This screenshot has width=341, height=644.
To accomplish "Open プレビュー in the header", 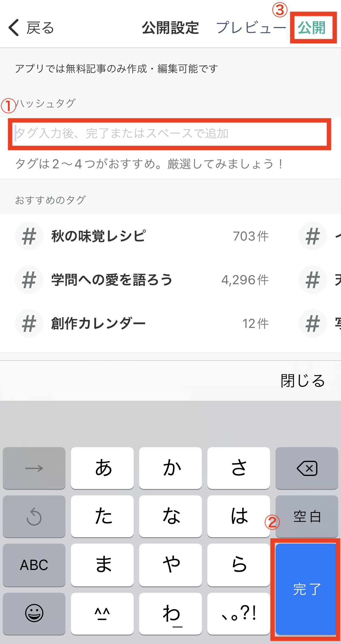I will pyautogui.click(x=251, y=28).
